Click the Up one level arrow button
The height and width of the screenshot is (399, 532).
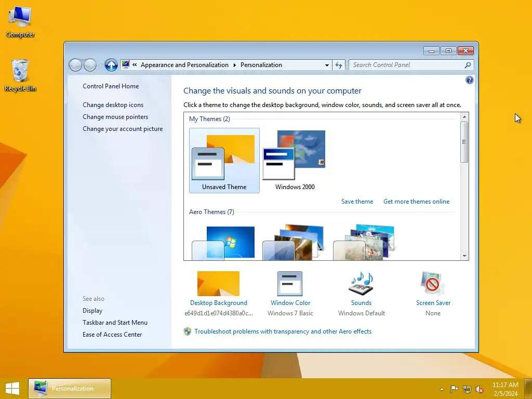111,65
